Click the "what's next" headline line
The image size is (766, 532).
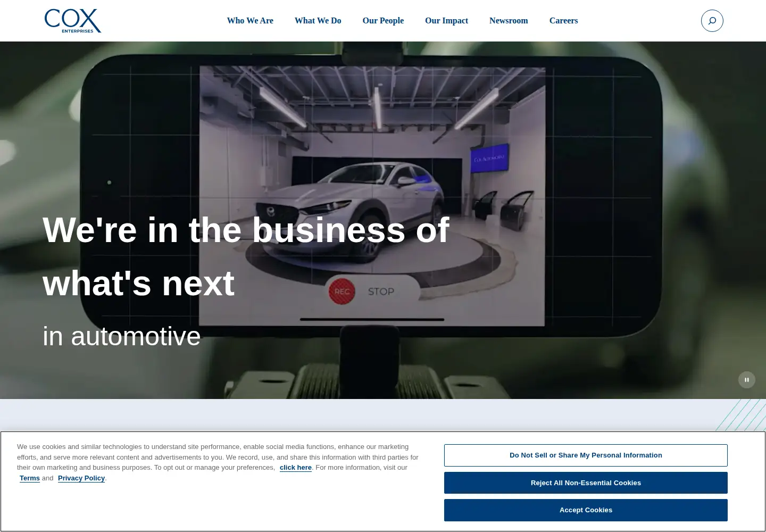(x=138, y=283)
